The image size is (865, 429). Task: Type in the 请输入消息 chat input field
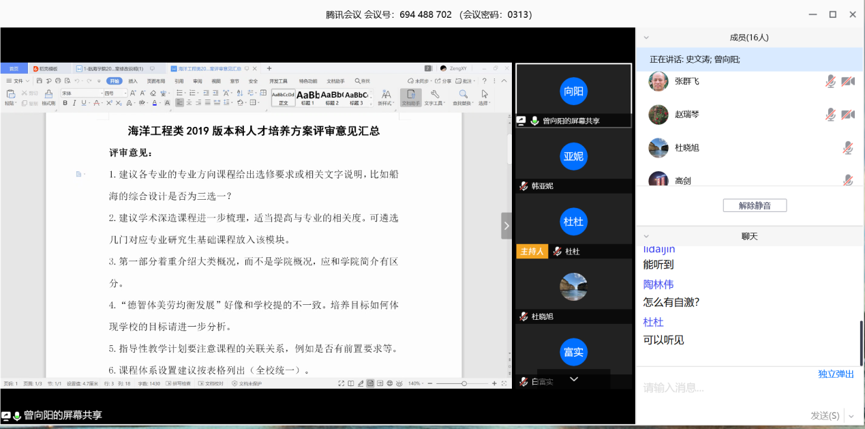click(x=740, y=388)
